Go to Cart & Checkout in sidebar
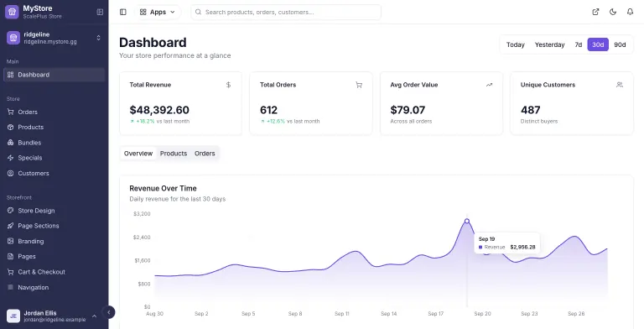The height and width of the screenshot is (329, 644). 55,272
